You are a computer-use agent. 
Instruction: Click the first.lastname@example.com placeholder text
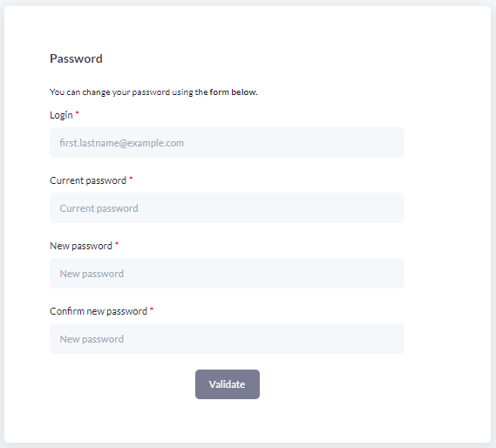point(122,143)
